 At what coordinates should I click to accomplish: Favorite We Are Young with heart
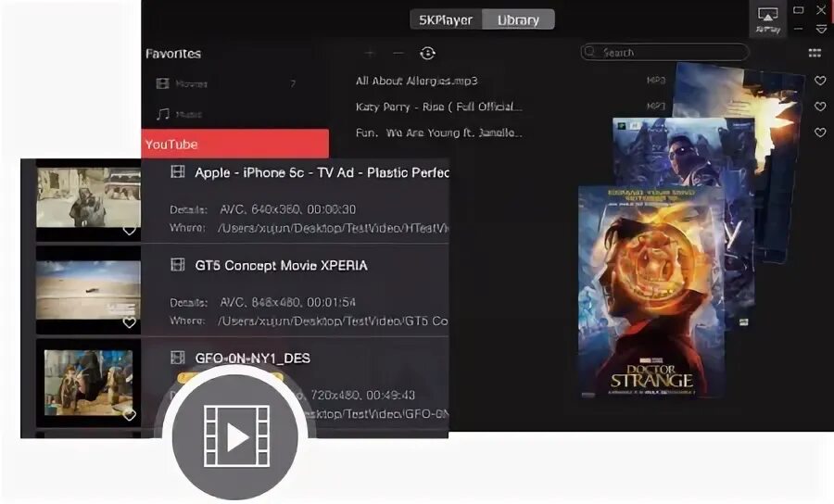pos(820,132)
